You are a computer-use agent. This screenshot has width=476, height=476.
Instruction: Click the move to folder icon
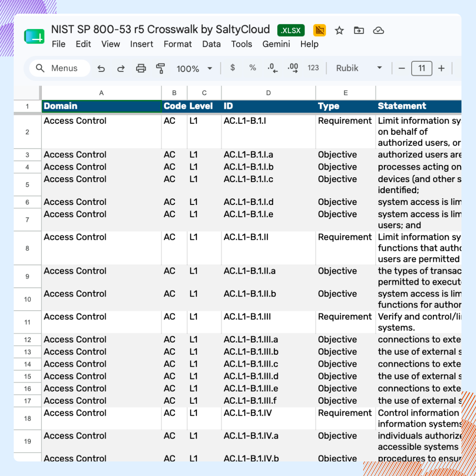359,30
